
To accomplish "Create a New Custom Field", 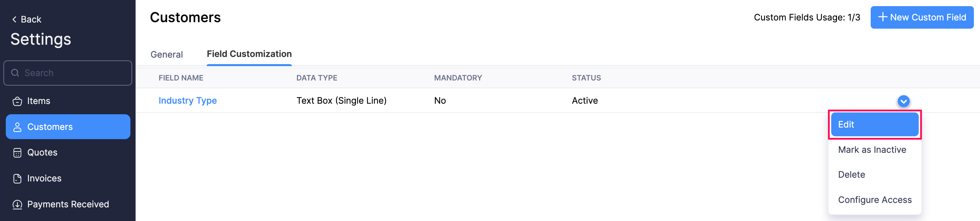I will [x=922, y=17].
